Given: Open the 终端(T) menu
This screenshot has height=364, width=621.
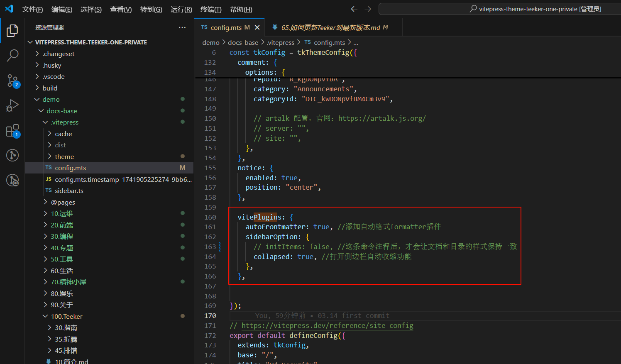Looking at the screenshot, I should click(x=211, y=9).
